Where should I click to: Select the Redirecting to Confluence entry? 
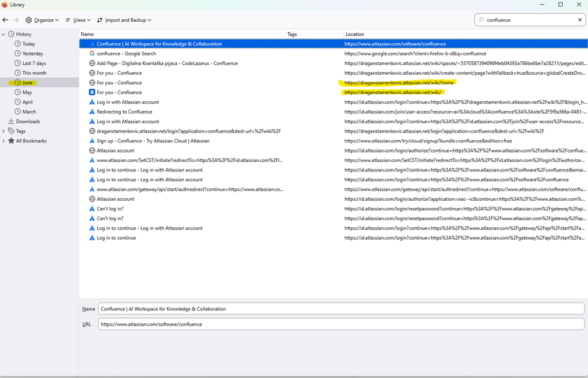tap(333, 112)
